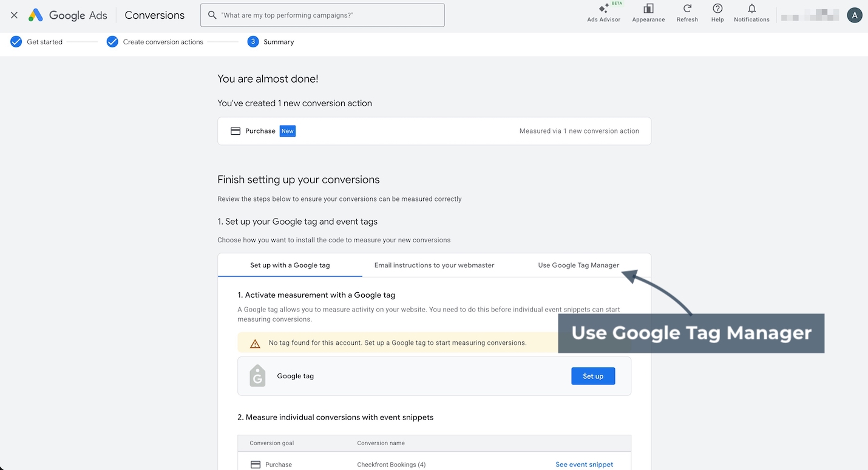Click the Summary step label

pos(279,42)
